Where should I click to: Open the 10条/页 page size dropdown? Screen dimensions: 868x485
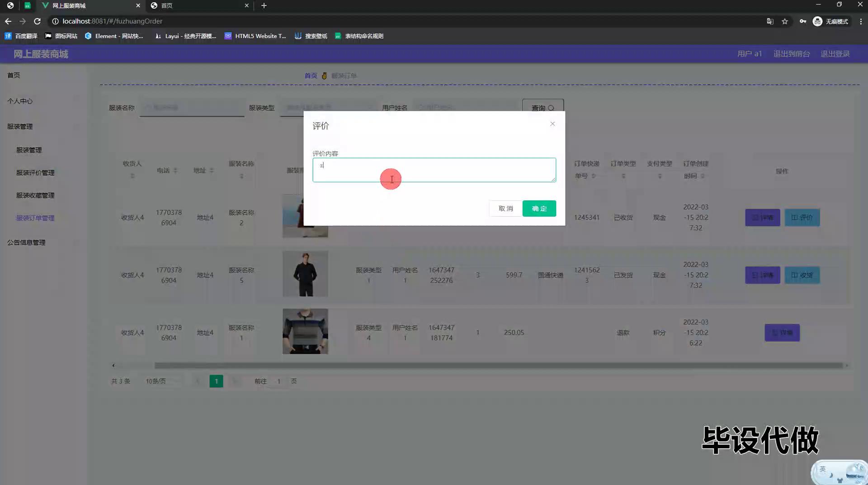point(160,381)
